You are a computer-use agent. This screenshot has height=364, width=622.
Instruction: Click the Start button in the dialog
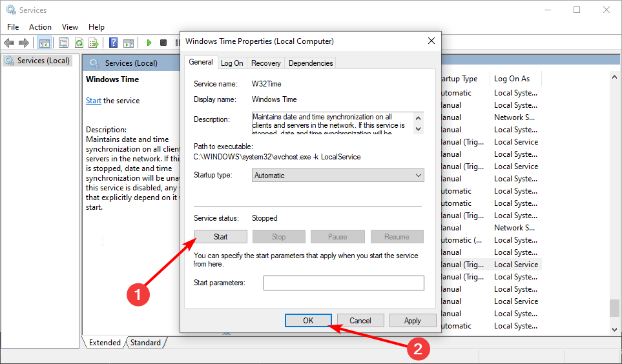pyautogui.click(x=220, y=237)
